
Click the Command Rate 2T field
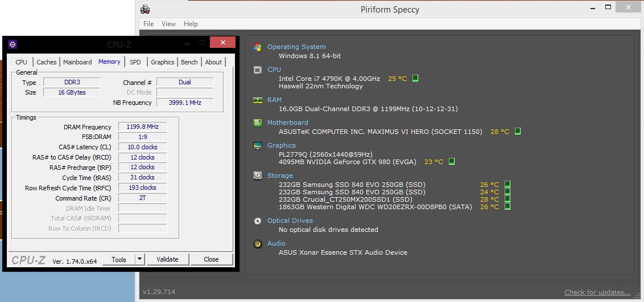(x=143, y=198)
